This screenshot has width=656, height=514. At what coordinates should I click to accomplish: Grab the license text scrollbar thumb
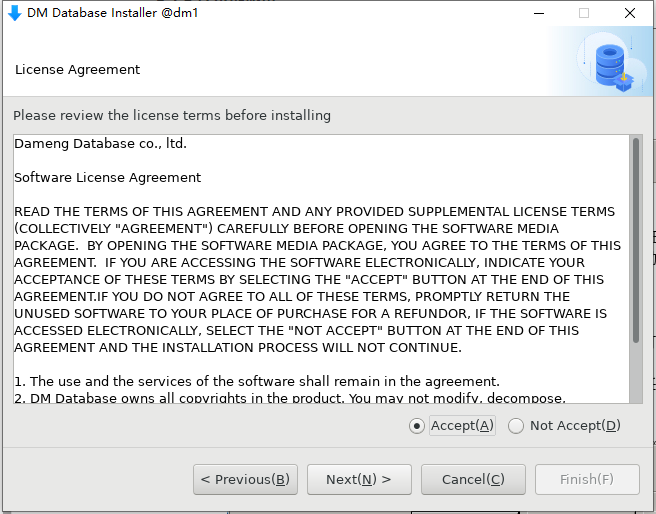[x=636, y=240]
